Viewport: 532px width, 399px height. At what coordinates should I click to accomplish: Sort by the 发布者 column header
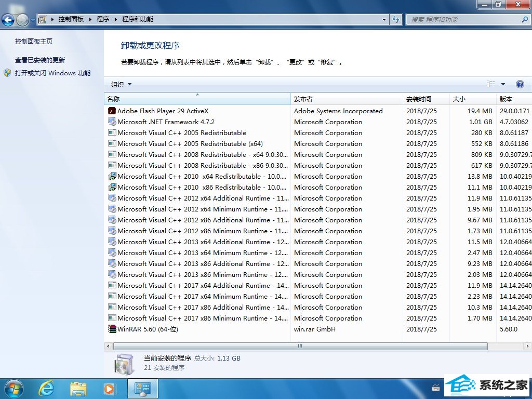pyautogui.click(x=347, y=99)
